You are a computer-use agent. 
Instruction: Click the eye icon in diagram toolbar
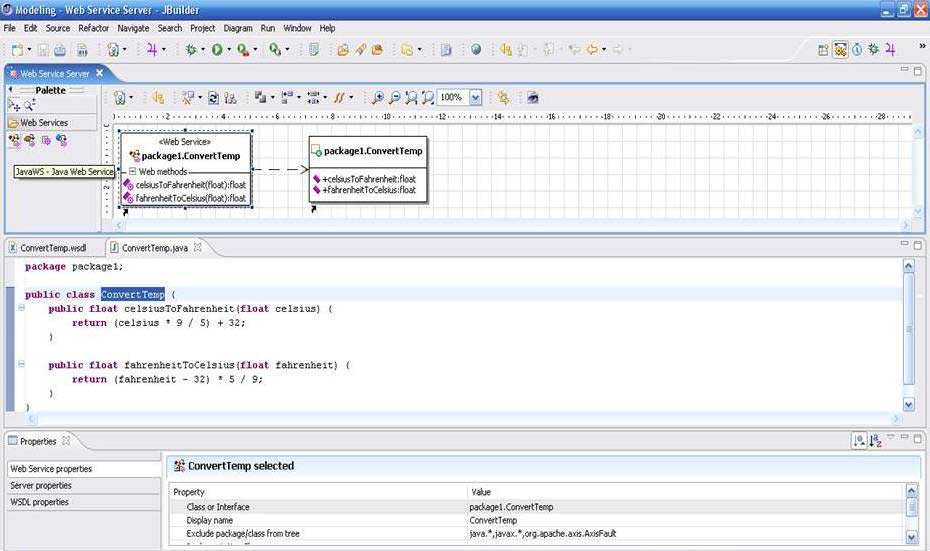click(533, 98)
